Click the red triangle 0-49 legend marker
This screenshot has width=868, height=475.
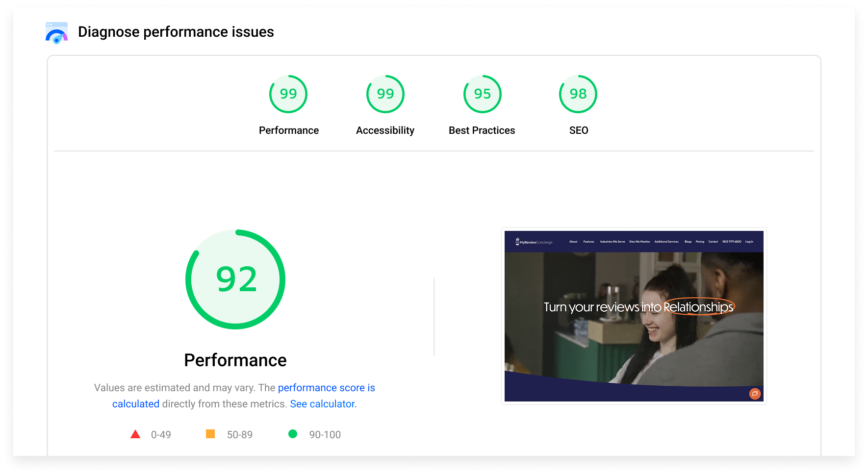[135, 434]
